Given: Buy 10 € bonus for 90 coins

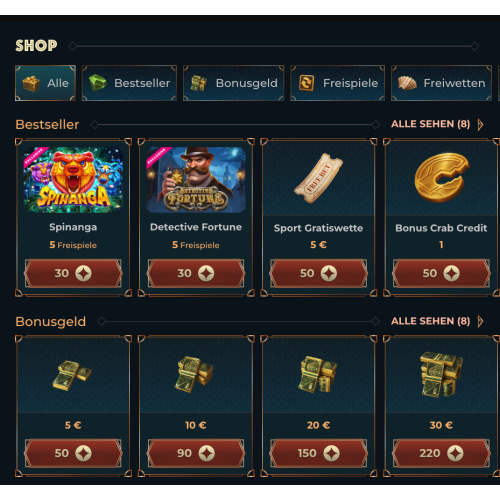Looking at the screenshot, I should pos(196,453).
